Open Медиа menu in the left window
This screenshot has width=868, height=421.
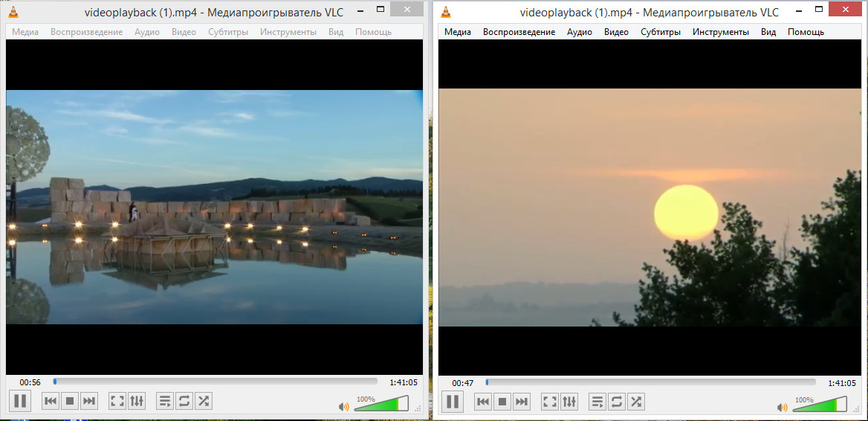point(25,32)
